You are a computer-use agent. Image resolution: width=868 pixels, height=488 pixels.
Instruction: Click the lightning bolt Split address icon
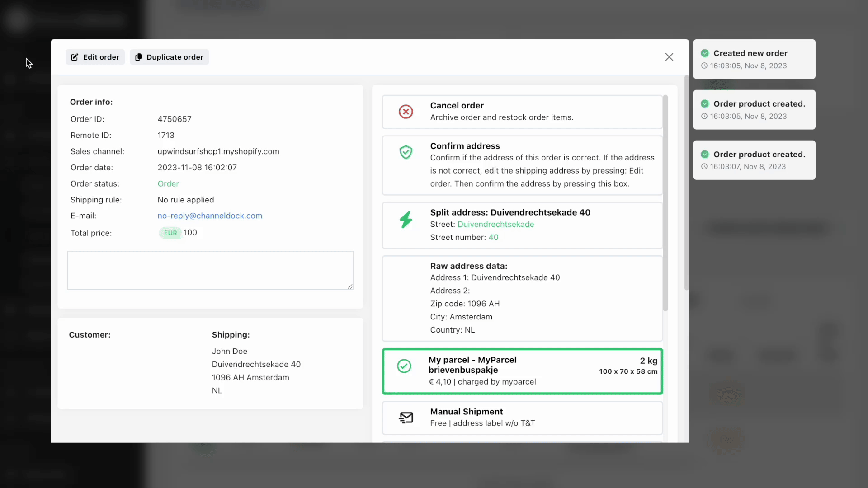click(406, 220)
